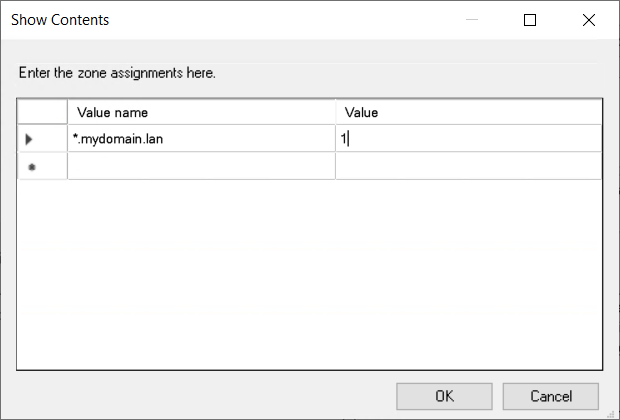Click the blank top-left grid corner cell
Screen dimensions: 620x420
pos(43,112)
